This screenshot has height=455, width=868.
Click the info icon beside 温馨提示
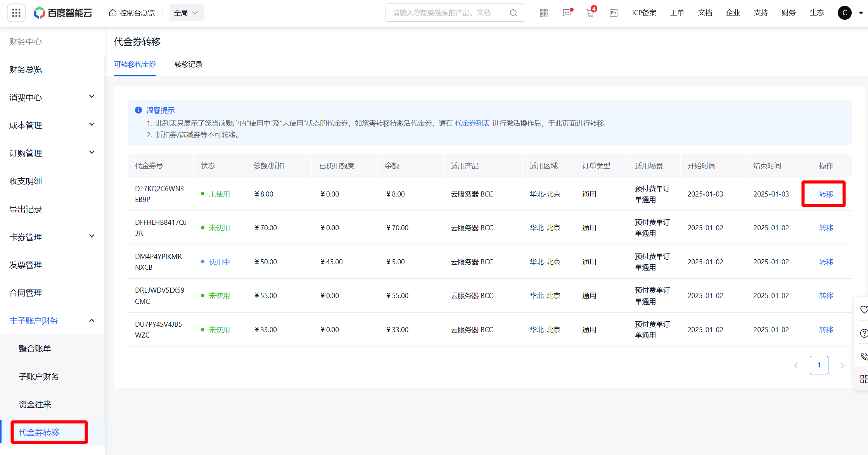(x=138, y=110)
